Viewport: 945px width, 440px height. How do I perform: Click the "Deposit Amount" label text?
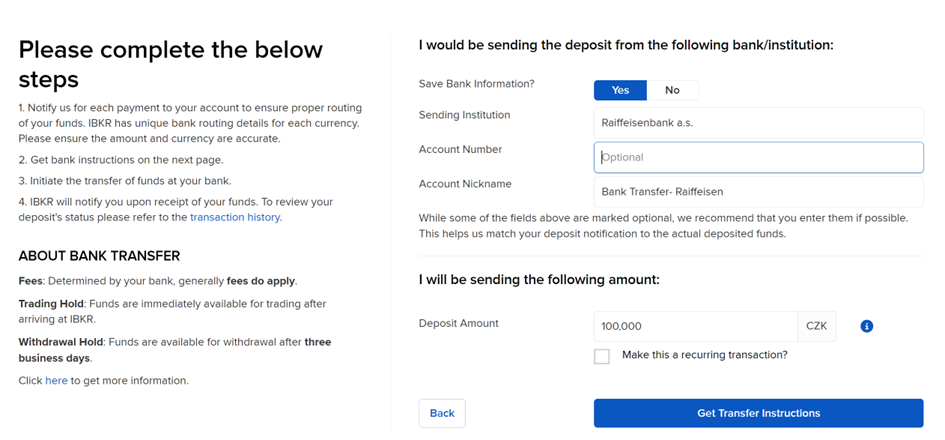point(458,323)
